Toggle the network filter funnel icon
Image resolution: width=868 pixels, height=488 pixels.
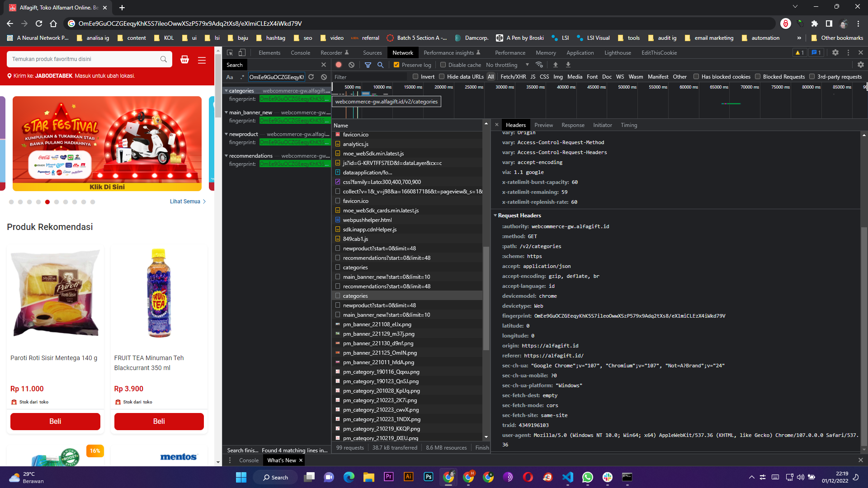click(x=368, y=65)
